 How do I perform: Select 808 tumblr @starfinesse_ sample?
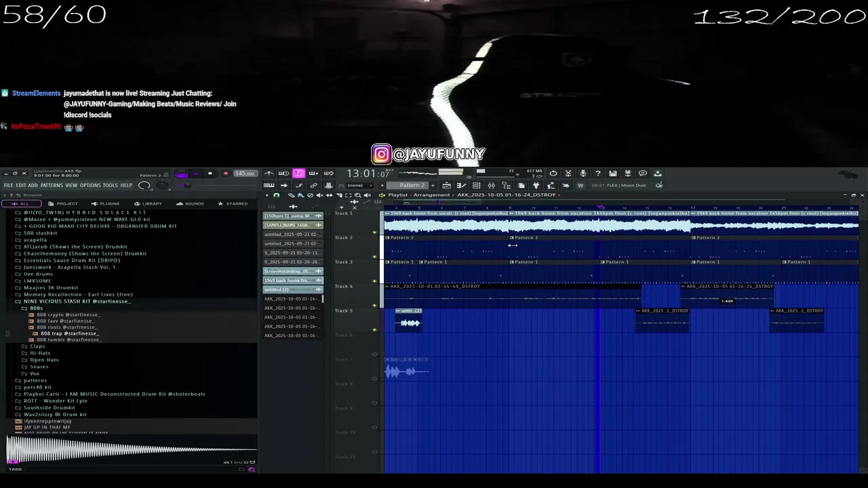point(64,340)
